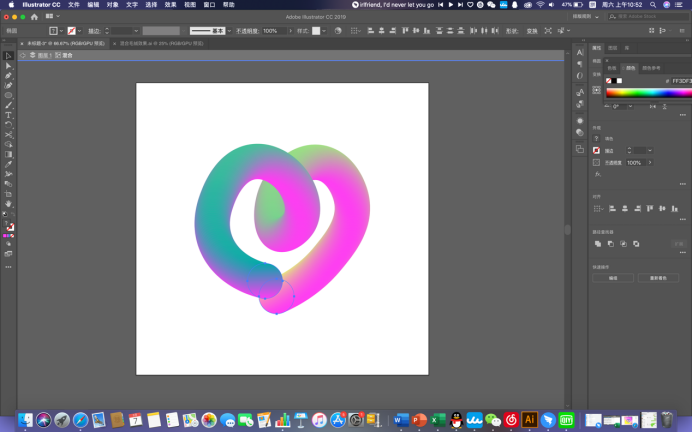Open the 窗口 menu

(209, 5)
